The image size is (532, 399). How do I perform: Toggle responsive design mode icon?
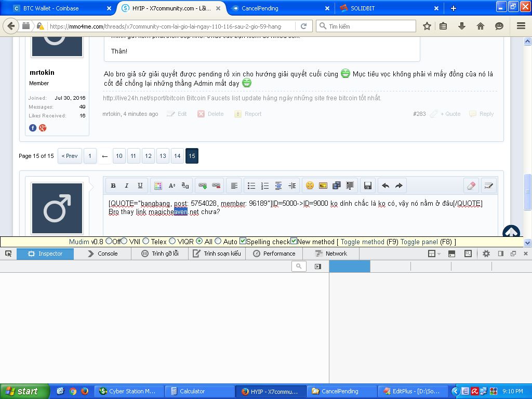(468, 254)
